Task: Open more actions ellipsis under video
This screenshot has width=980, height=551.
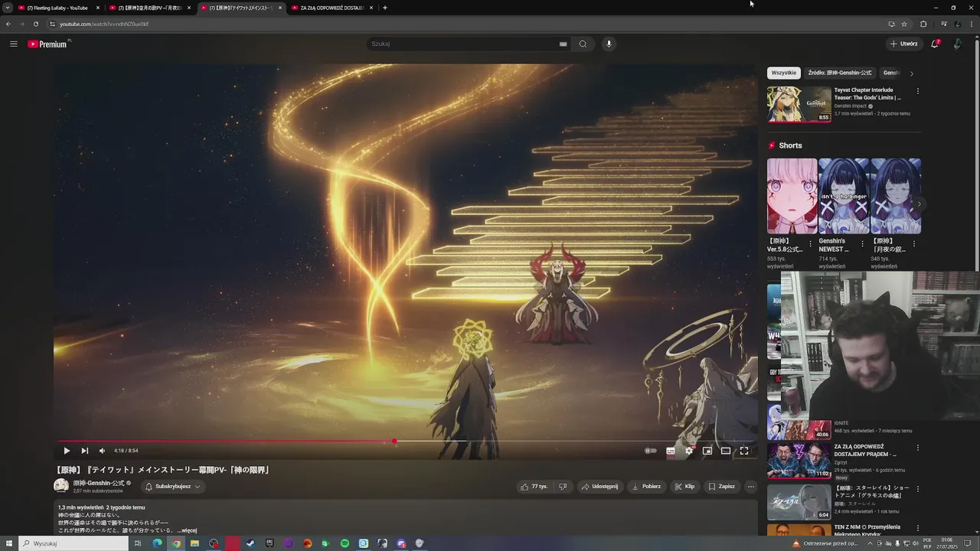Action: point(750,486)
